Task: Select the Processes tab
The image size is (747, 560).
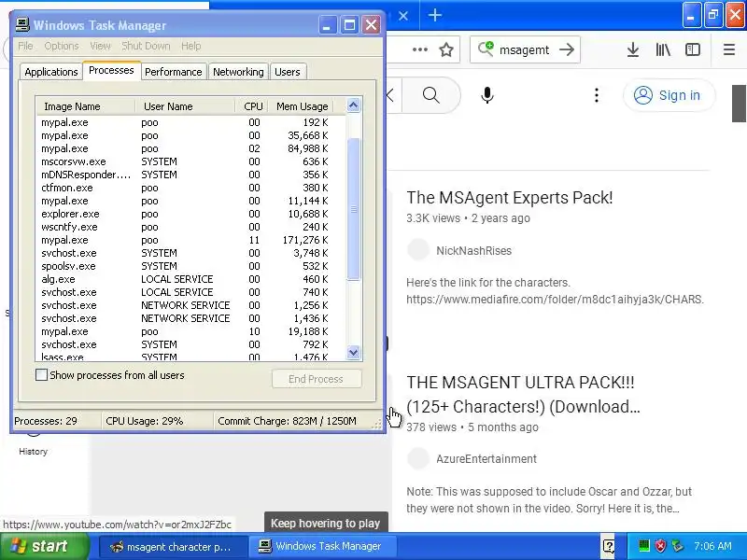Action: tap(111, 71)
